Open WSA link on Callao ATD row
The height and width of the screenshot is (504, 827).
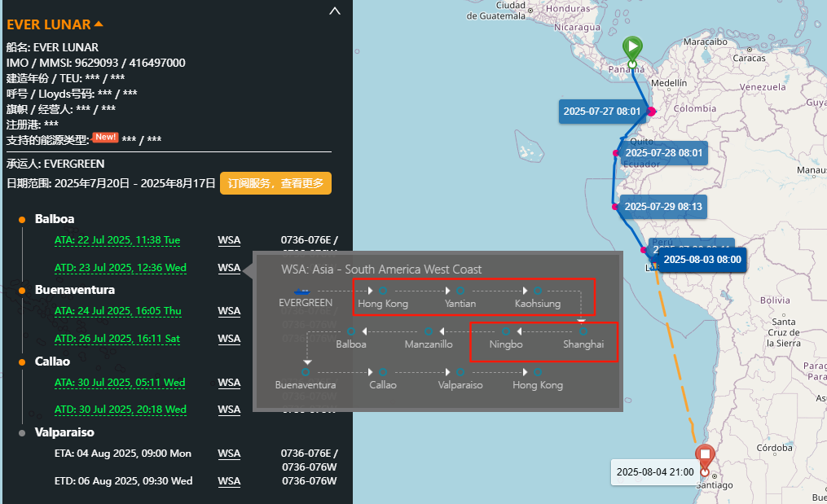click(x=229, y=409)
